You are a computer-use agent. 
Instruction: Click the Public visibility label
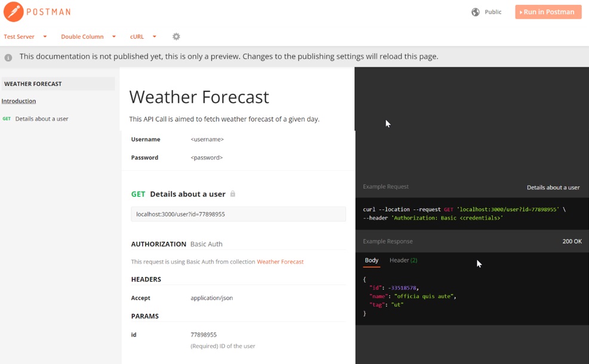pyautogui.click(x=493, y=12)
